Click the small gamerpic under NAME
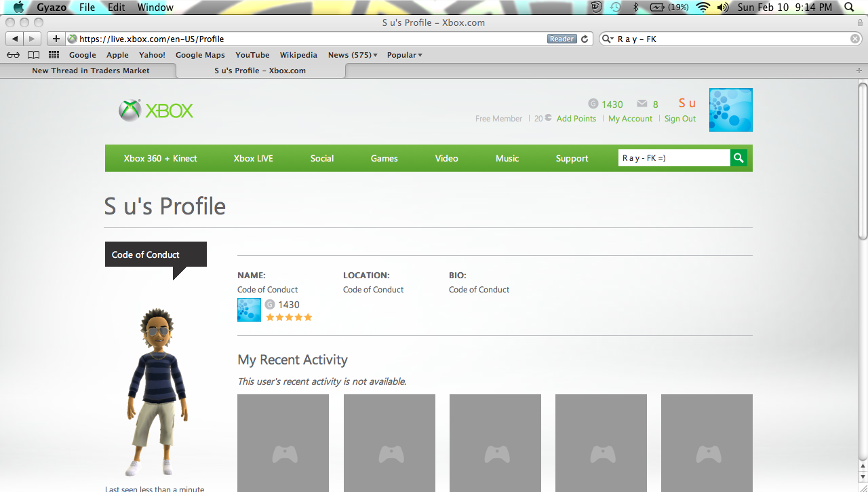 [x=249, y=309]
